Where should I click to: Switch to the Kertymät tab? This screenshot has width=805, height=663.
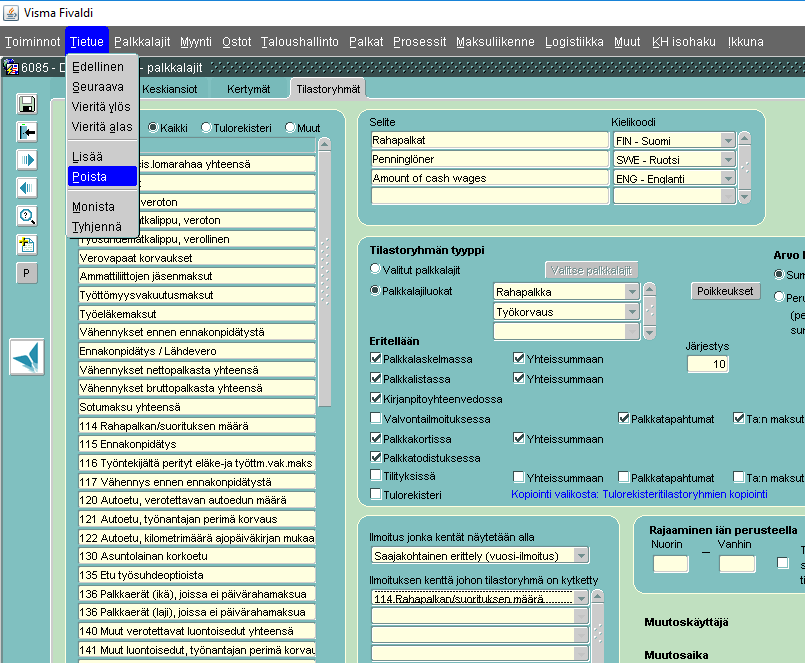pyautogui.click(x=248, y=89)
